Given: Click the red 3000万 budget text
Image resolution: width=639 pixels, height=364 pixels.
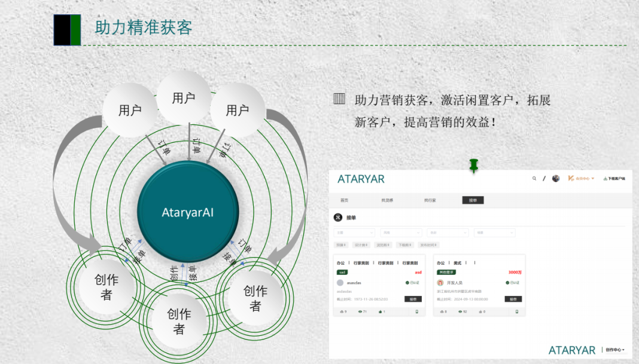Looking at the screenshot, I should [515, 273].
